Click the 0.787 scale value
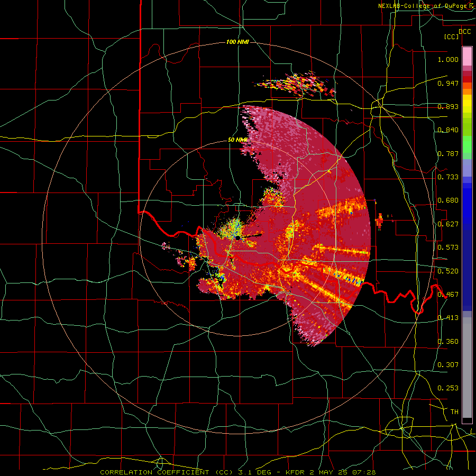 coord(448,153)
